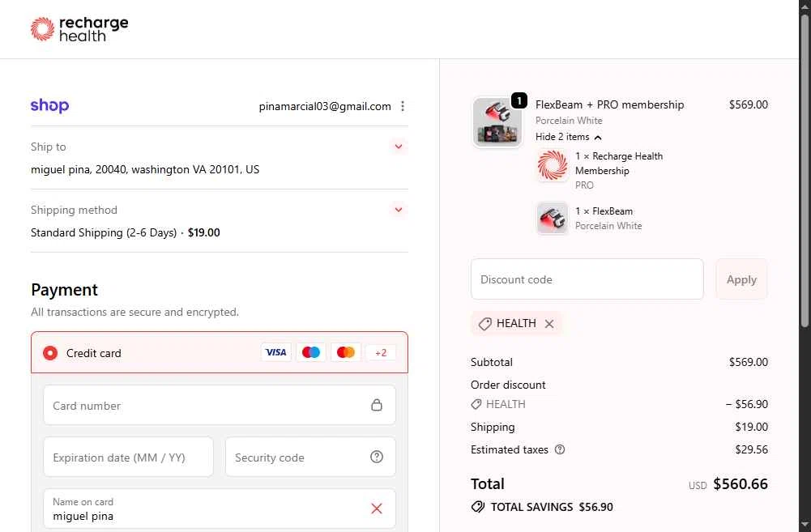Screen dimensions: 811x532
Task: Click the Maestro card icon
Action: (311, 352)
